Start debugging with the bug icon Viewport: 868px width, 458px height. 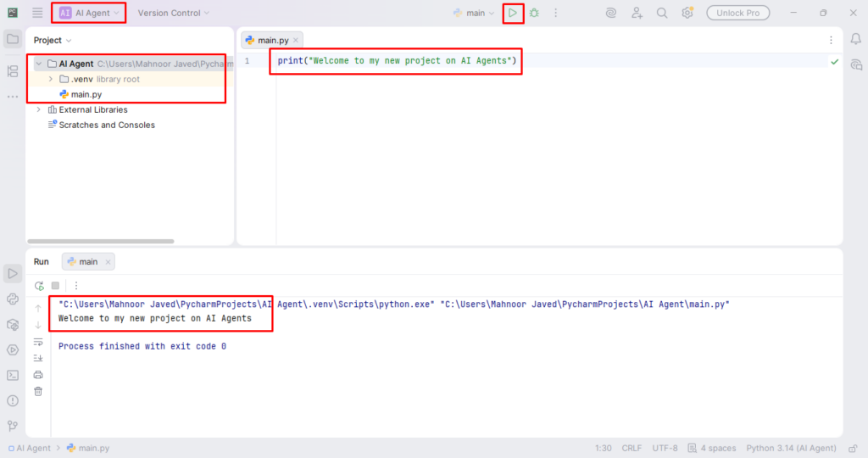click(x=534, y=13)
